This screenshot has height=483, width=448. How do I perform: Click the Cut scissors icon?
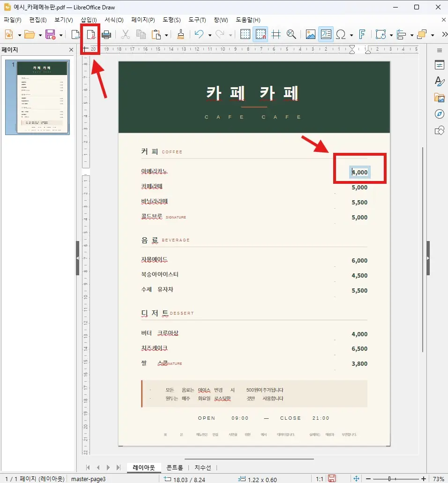(x=125, y=34)
